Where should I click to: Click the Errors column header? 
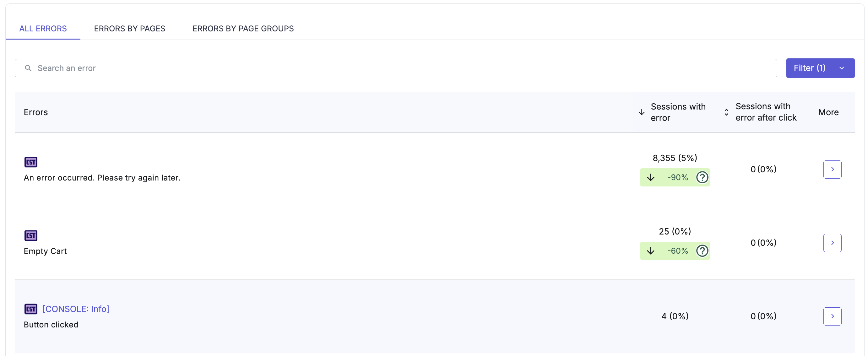click(36, 112)
